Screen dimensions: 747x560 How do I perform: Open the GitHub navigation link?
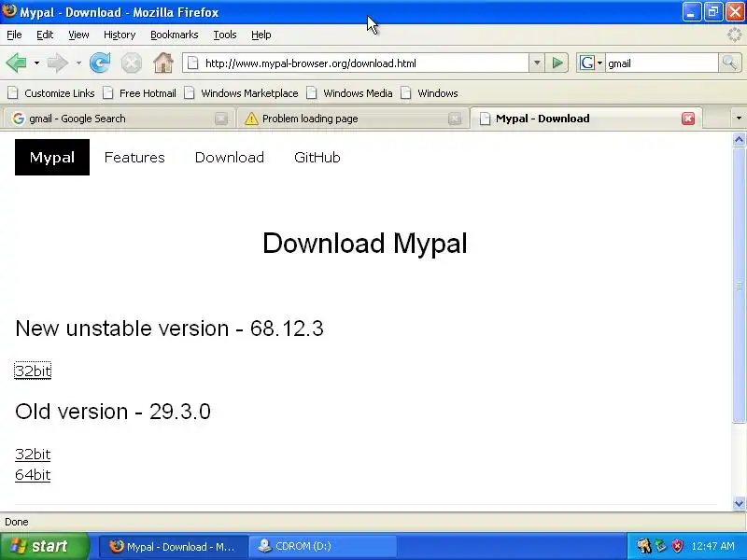coord(317,157)
